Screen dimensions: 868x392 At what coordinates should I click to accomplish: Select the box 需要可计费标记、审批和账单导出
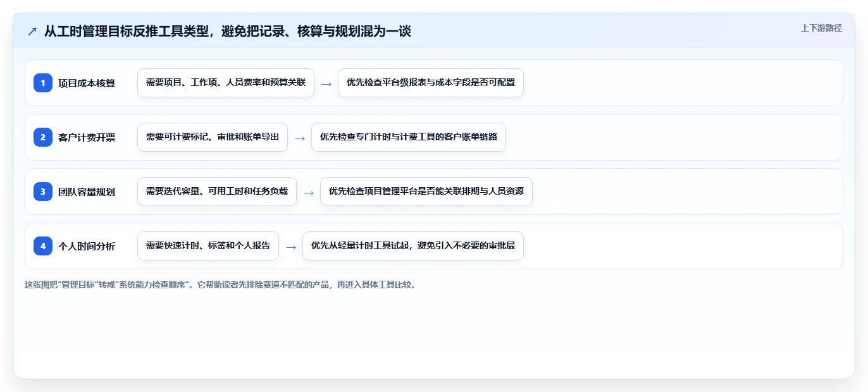pos(213,137)
